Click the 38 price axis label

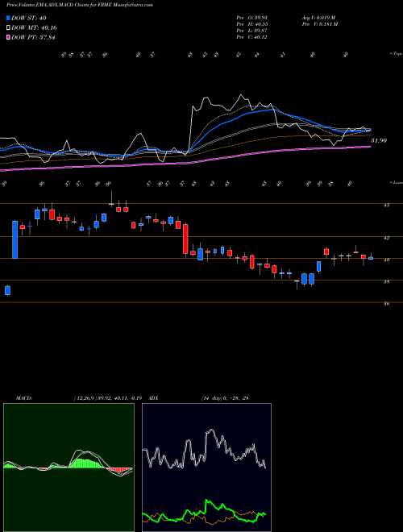pyautogui.click(x=385, y=281)
